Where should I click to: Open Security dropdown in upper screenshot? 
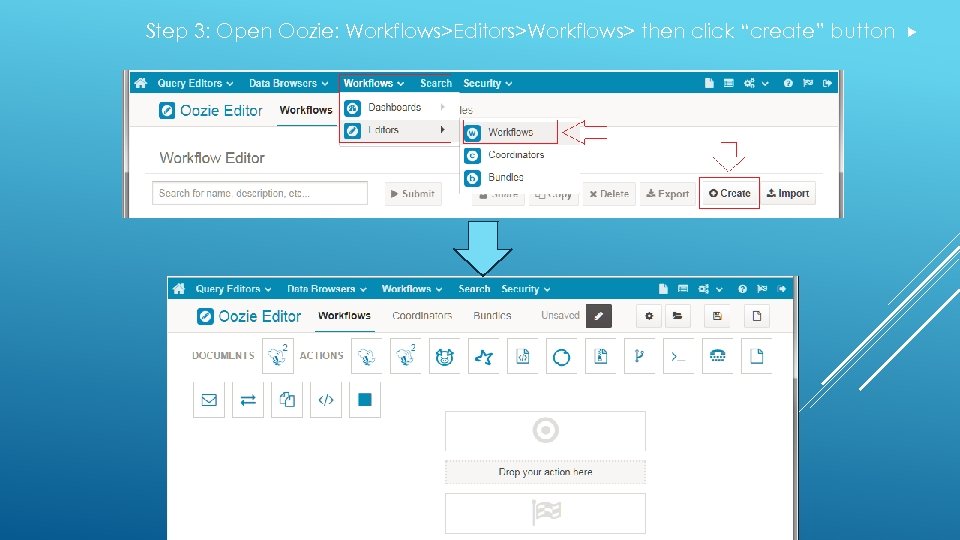coord(487,83)
